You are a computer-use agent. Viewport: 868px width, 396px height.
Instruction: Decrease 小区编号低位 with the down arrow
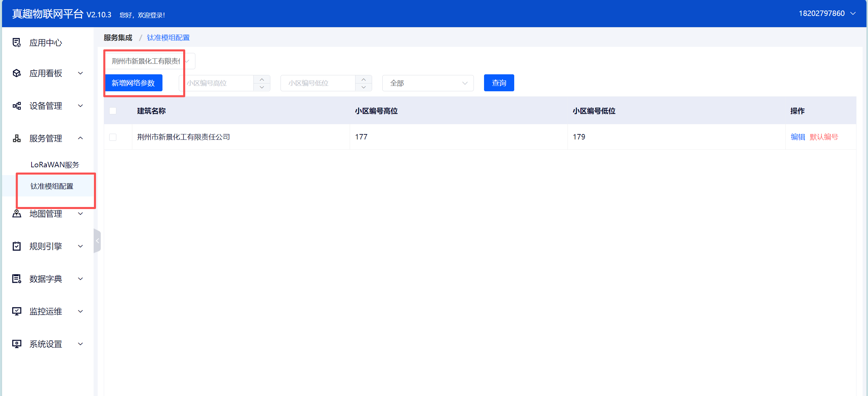(x=364, y=87)
